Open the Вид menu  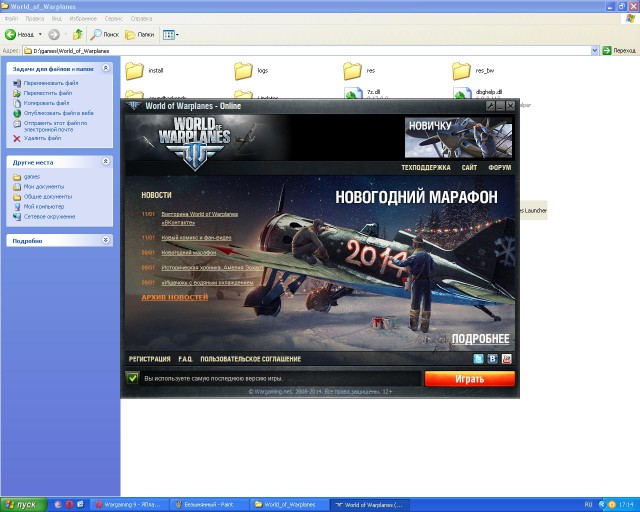pos(56,19)
